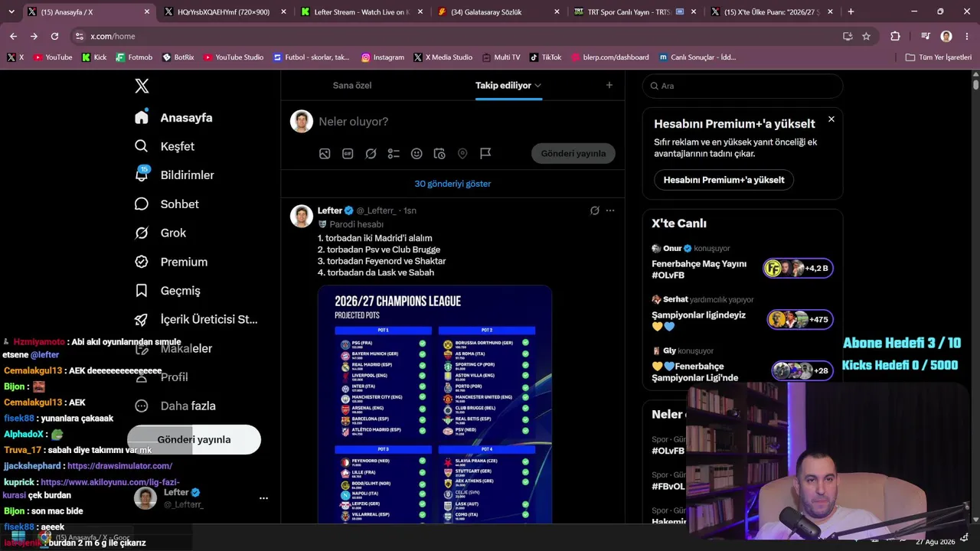This screenshot has height=551, width=980.
Task: Go to Anasayfa in the sidebar
Action: click(174, 117)
